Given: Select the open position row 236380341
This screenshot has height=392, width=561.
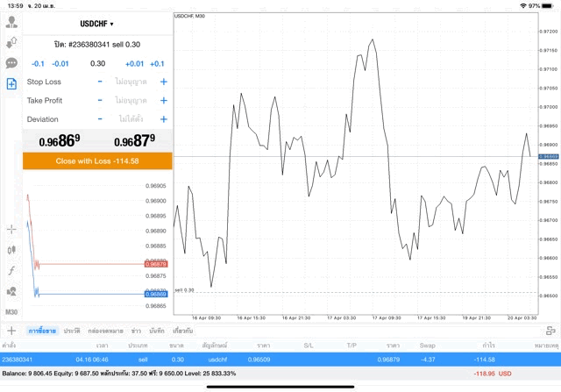Looking at the screenshot, I should click(x=280, y=359).
